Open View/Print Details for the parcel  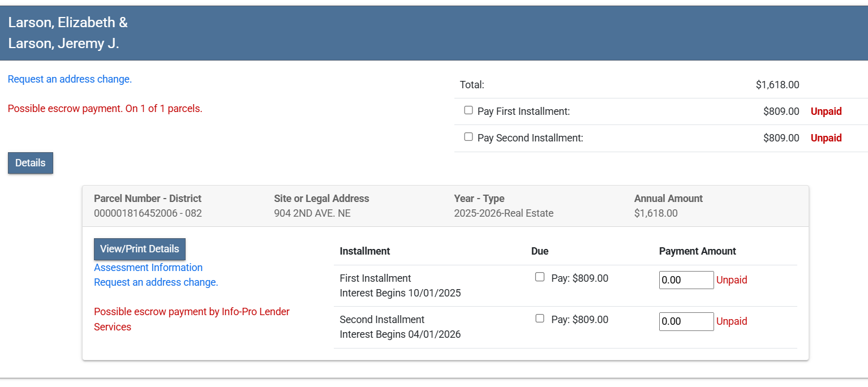(x=139, y=249)
